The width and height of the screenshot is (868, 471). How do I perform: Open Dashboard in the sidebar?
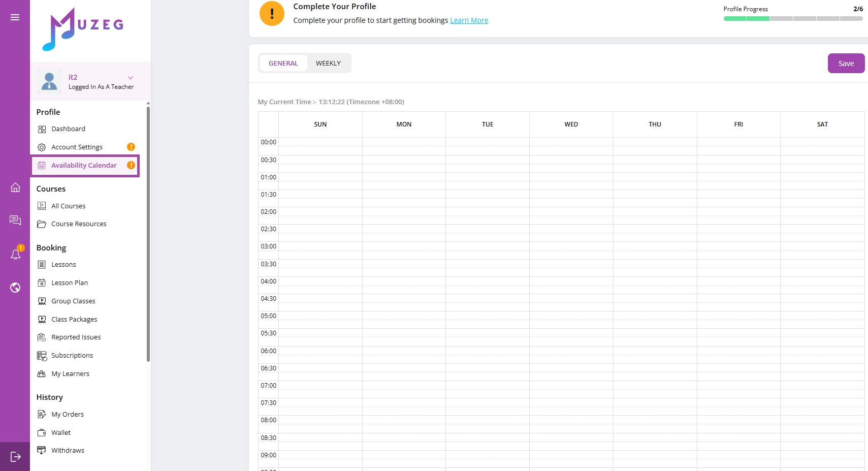point(68,129)
